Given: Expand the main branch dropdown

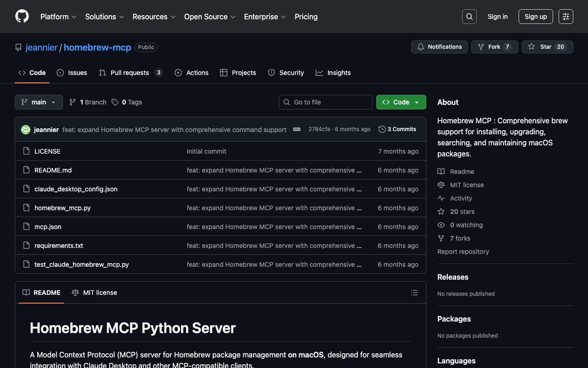Looking at the screenshot, I should click(39, 102).
